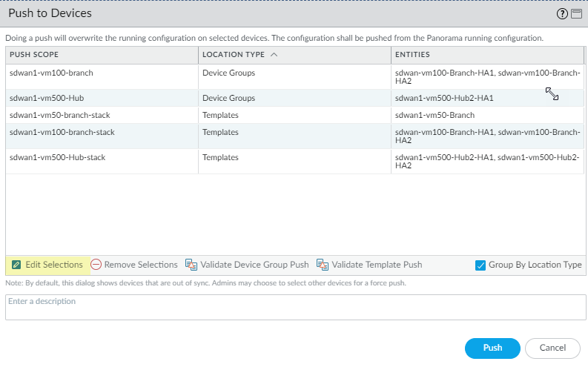Image resolution: width=588 pixels, height=367 pixels.
Task: Select the sdwan1-vm500-Hub-stack row
Action: pyautogui.click(x=56, y=157)
